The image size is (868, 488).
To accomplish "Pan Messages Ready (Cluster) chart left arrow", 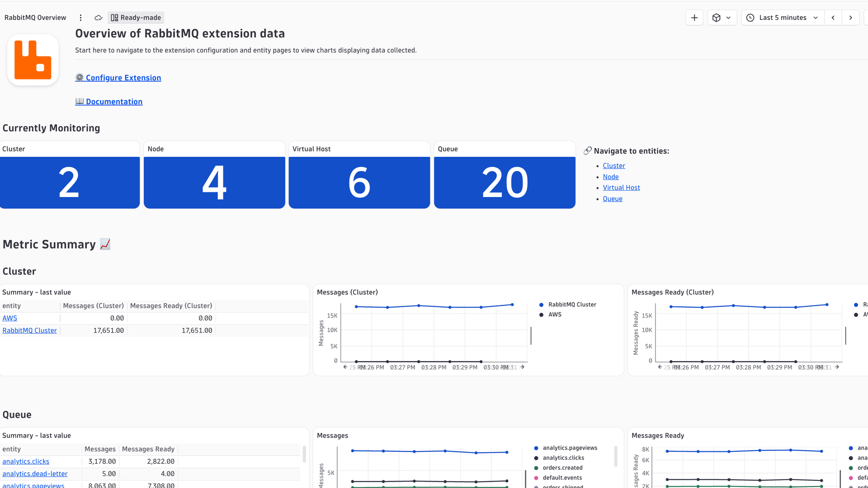I will click(660, 367).
